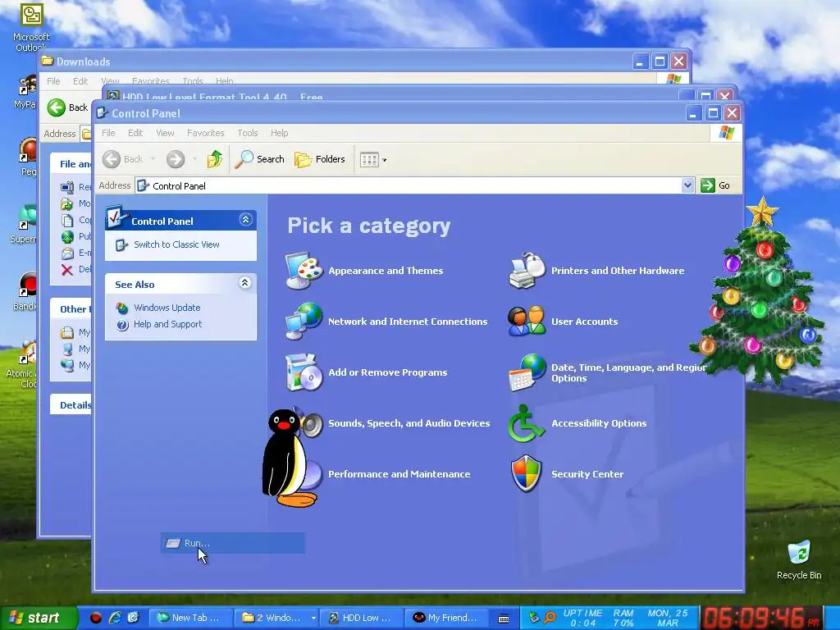Open the Favorites menu in Control Panel
Viewport: 840px width, 630px height.
click(x=205, y=133)
